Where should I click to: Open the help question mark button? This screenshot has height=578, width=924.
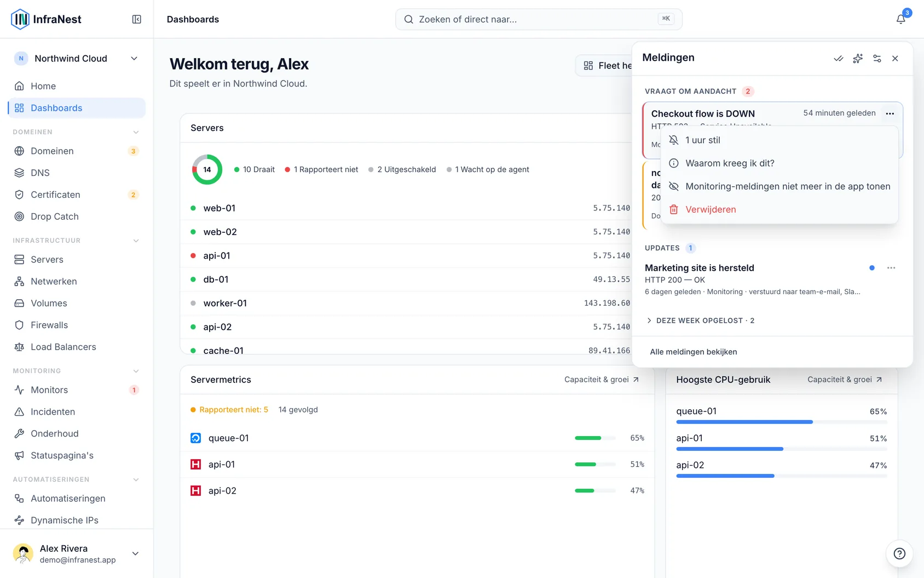click(899, 553)
